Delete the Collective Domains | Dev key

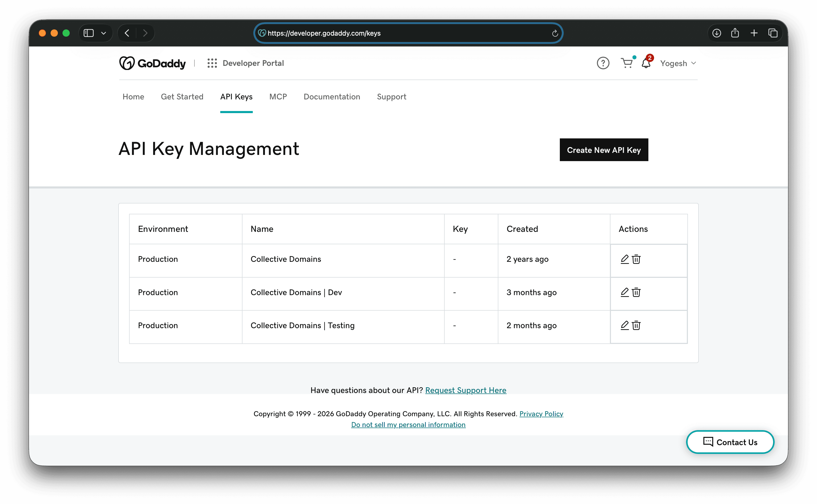click(636, 292)
